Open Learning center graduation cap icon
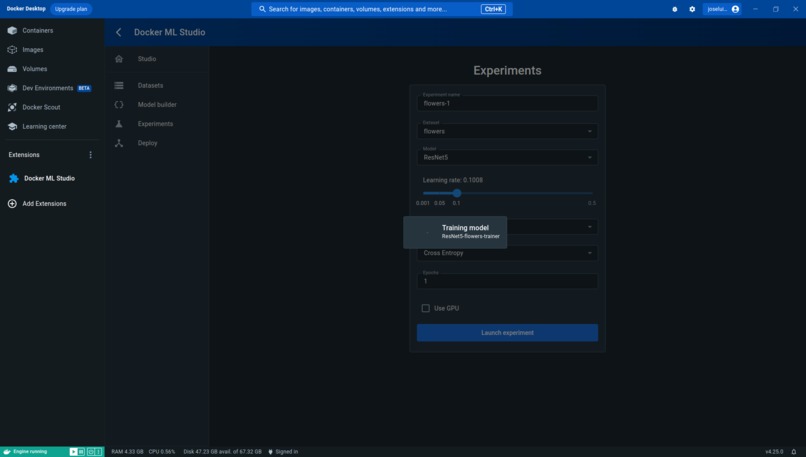 click(12, 126)
